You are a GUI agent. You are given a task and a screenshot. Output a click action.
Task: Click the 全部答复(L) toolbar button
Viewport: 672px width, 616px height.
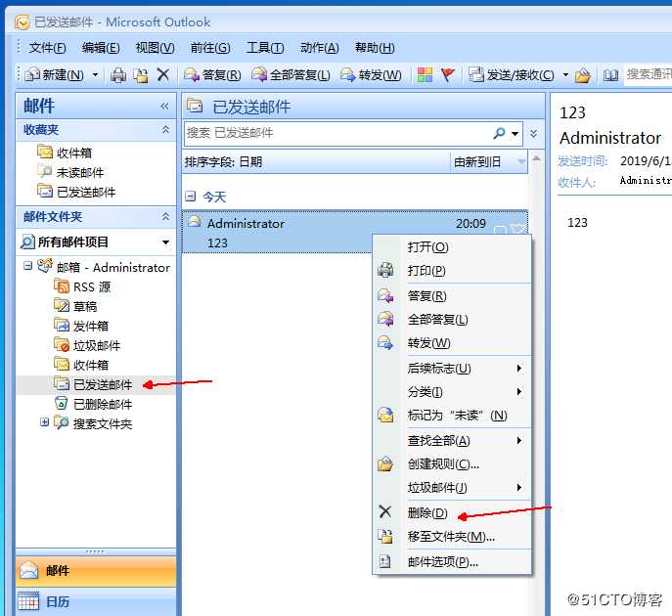[x=291, y=75]
